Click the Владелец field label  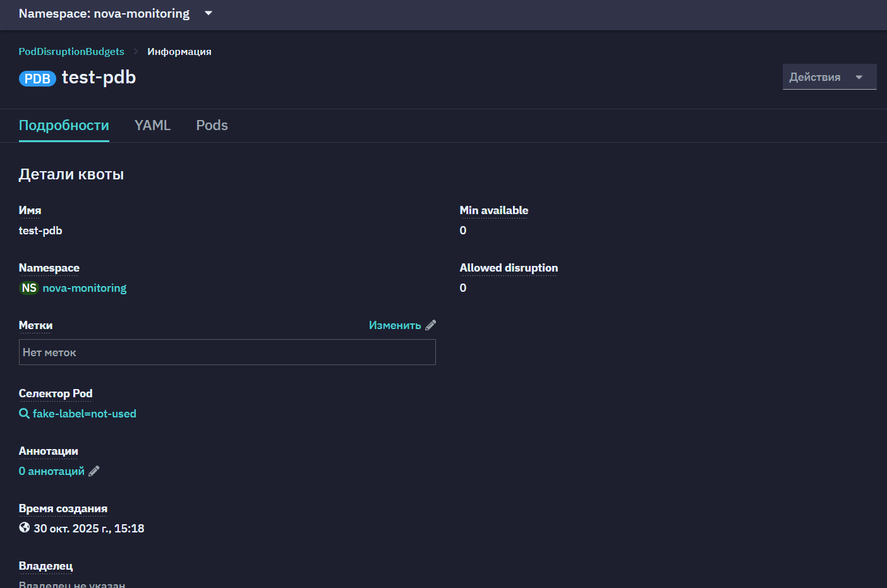(46, 566)
